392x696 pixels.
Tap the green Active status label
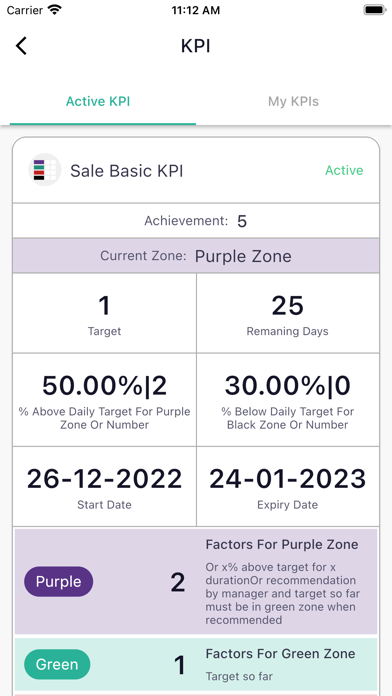click(x=344, y=170)
